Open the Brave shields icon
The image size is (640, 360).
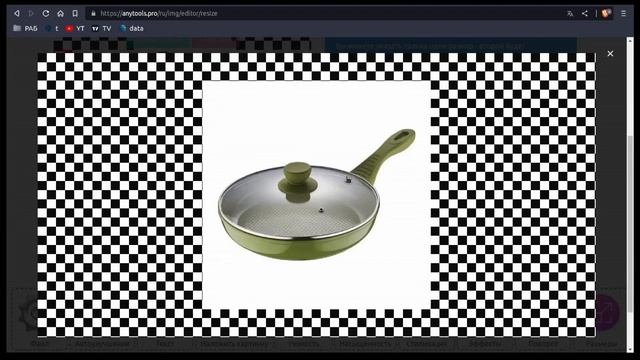click(x=606, y=13)
